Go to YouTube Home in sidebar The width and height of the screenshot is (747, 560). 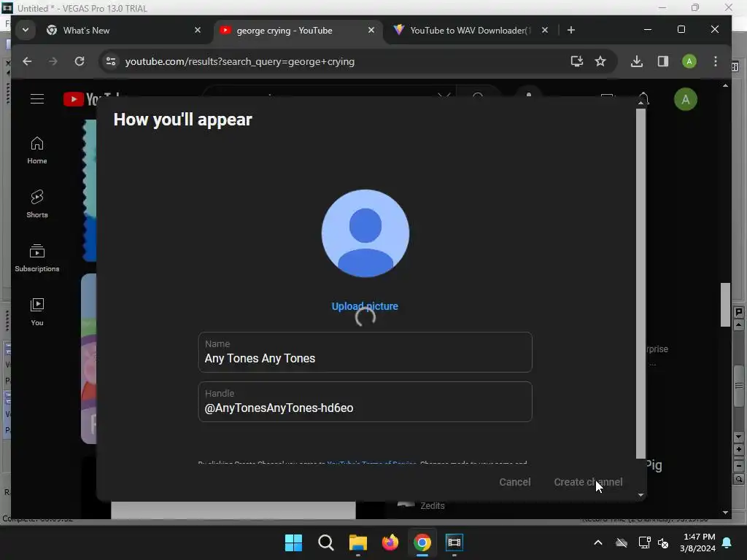click(37, 150)
